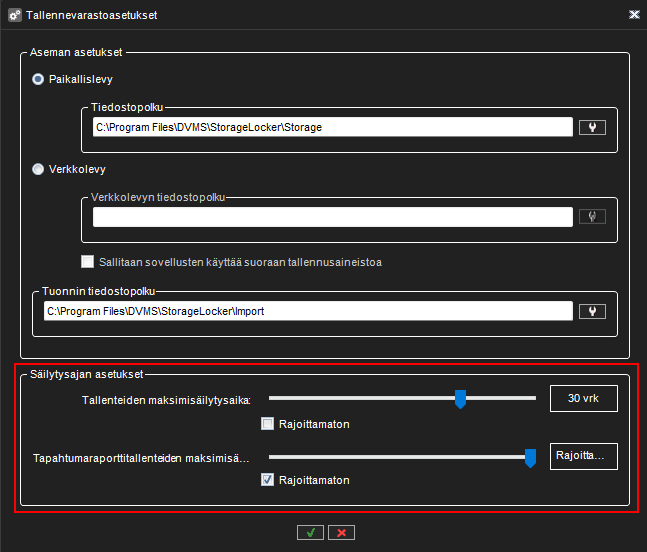647x552 pixels.
Task: Click the wrench icon beside the Tiedostopolku field
Action: [592, 127]
